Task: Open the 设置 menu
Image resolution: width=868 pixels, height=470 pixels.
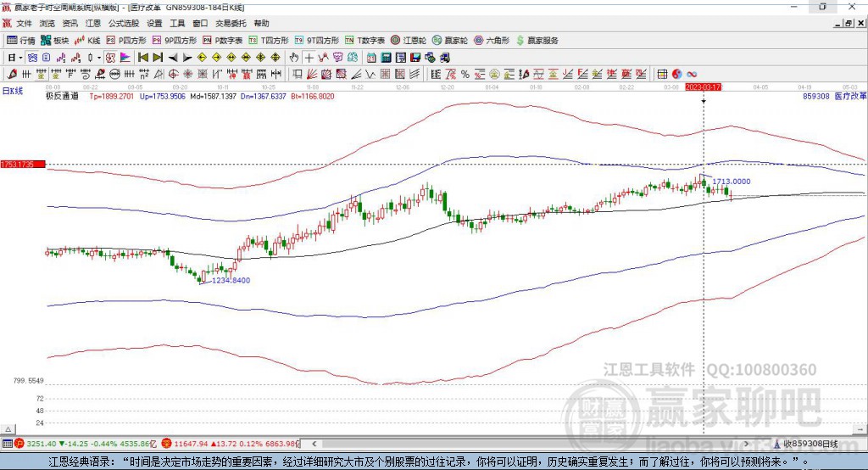Action: click(154, 23)
